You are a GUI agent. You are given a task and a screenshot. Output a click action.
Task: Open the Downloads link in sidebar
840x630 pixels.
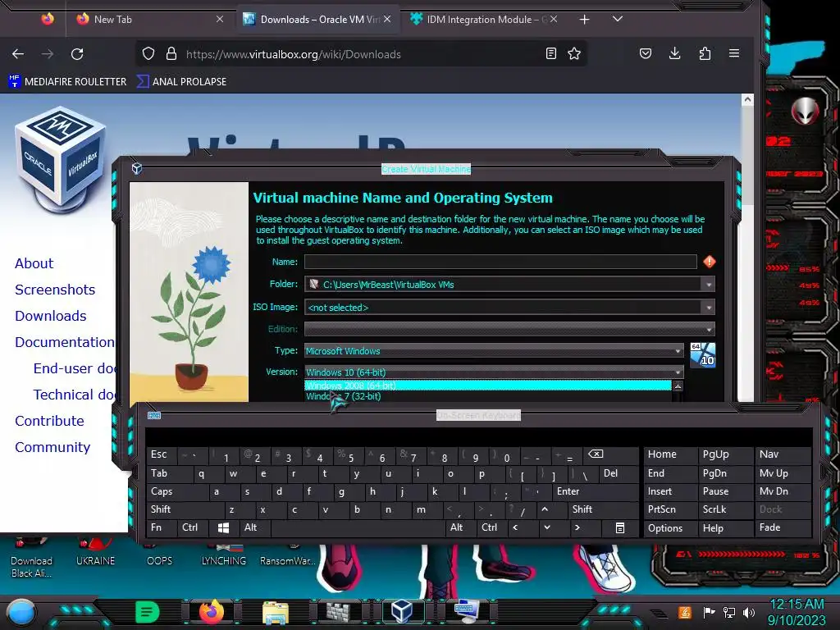click(51, 316)
